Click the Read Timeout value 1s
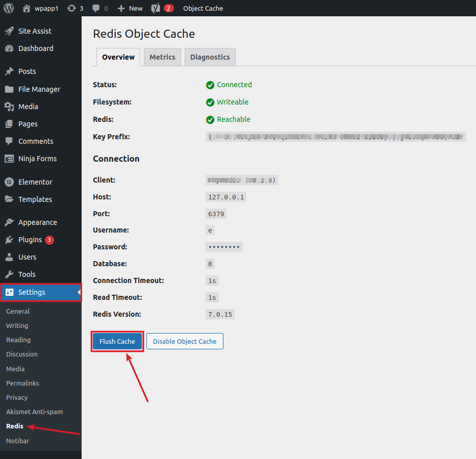Image resolution: width=476 pixels, height=459 pixels. (x=212, y=298)
